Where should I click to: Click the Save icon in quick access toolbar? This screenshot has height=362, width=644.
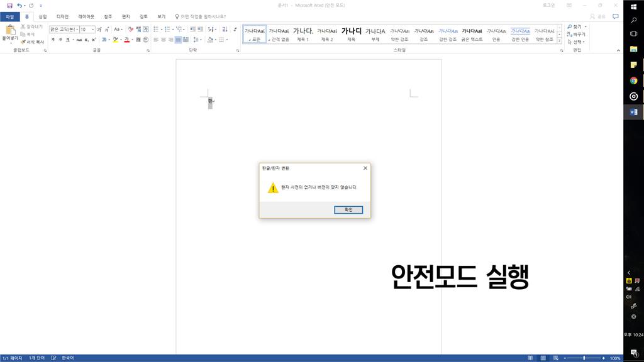pyautogui.click(x=10, y=5)
